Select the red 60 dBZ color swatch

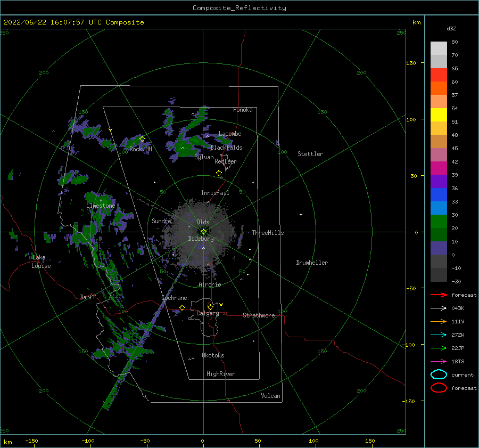coord(439,75)
